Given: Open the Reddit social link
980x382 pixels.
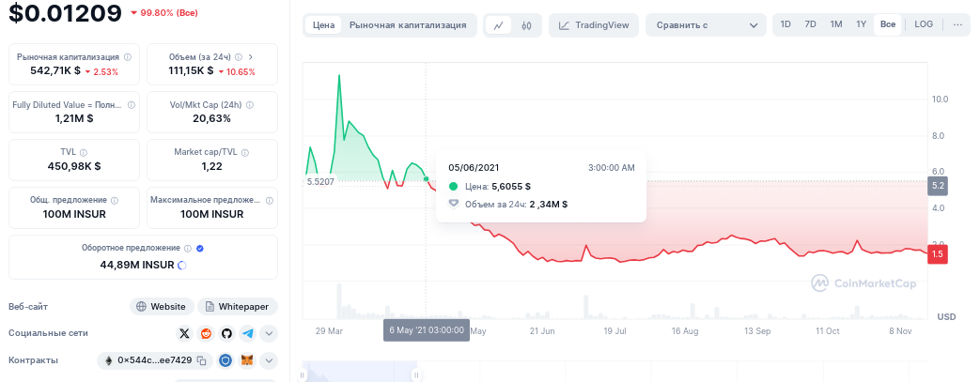Looking at the screenshot, I should point(206,333).
